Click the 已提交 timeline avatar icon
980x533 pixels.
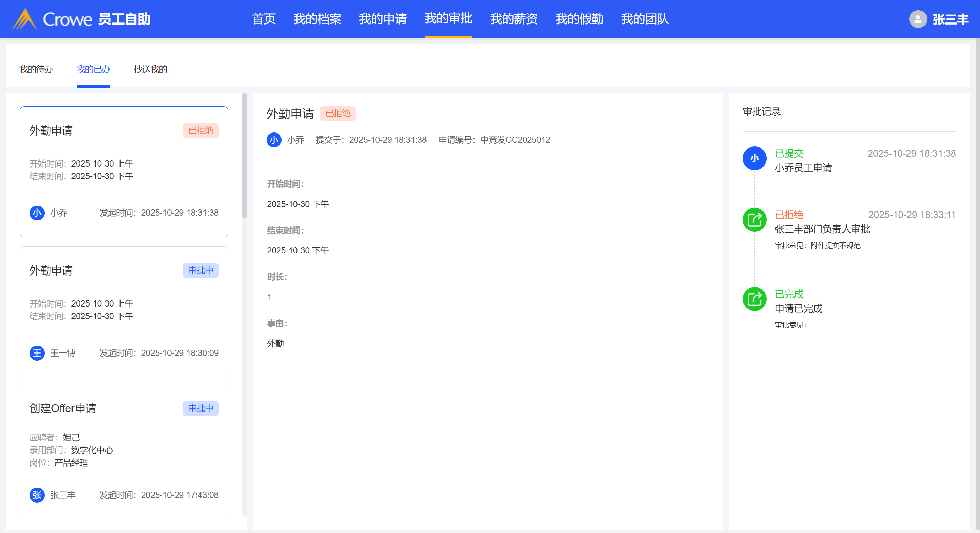click(x=754, y=158)
